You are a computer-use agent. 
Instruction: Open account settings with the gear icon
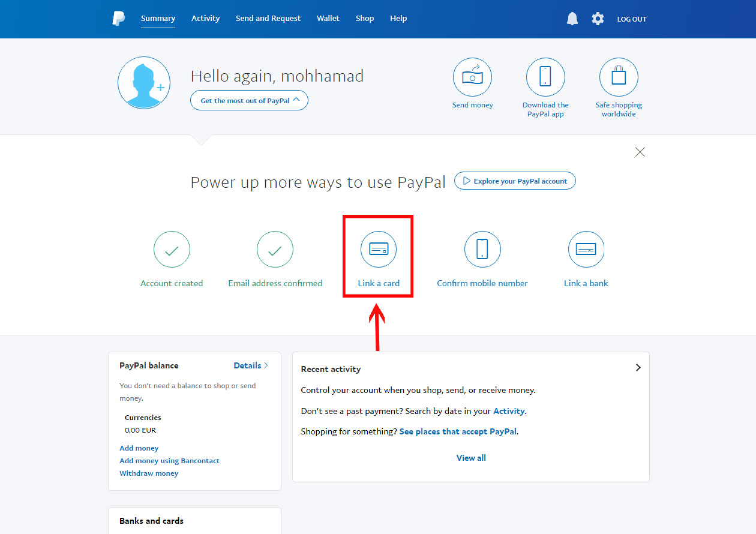click(598, 18)
